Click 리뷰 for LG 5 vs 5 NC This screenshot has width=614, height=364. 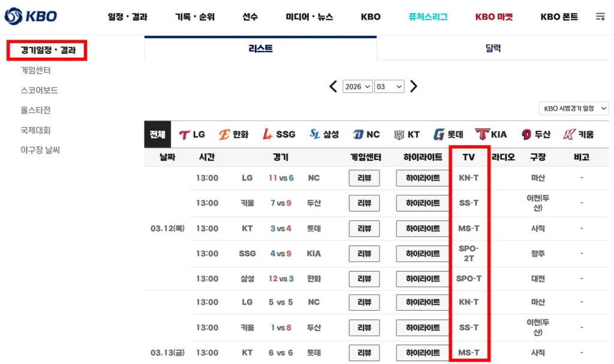tap(364, 302)
